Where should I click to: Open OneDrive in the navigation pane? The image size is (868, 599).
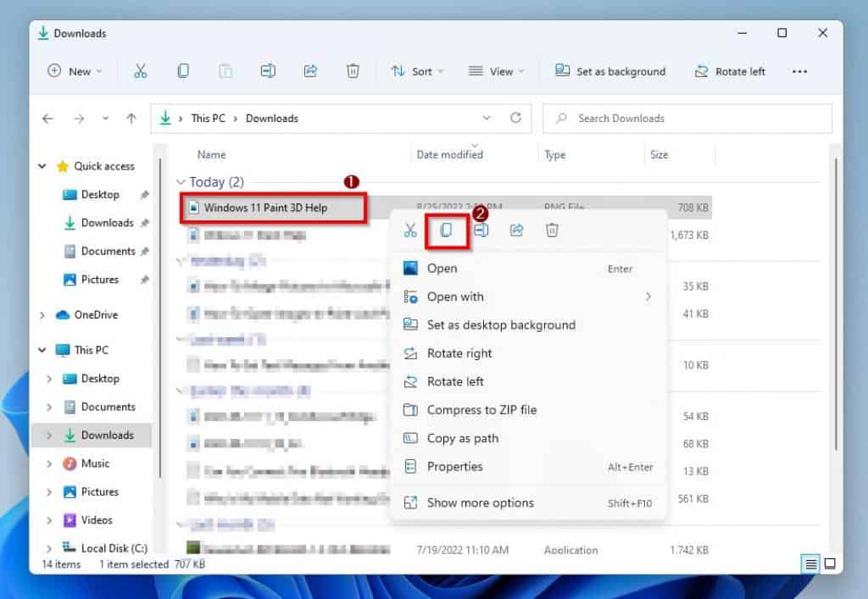[96, 314]
